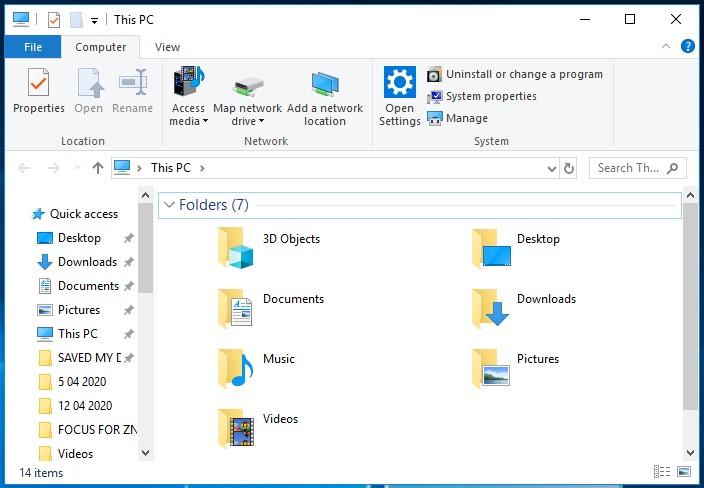Click main pane scroll-down arrow

pyautogui.click(x=691, y=453)
